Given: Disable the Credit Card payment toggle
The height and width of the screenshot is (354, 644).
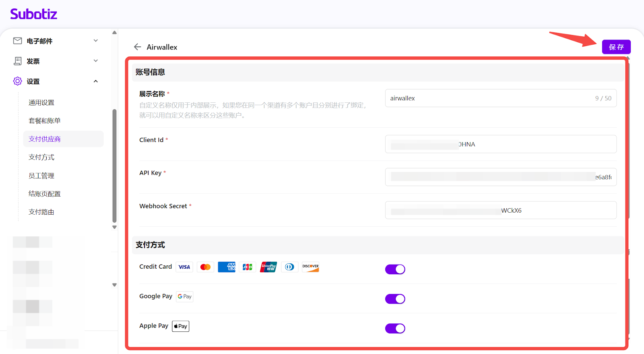Looking at the screenshot, I should point(395,269).
